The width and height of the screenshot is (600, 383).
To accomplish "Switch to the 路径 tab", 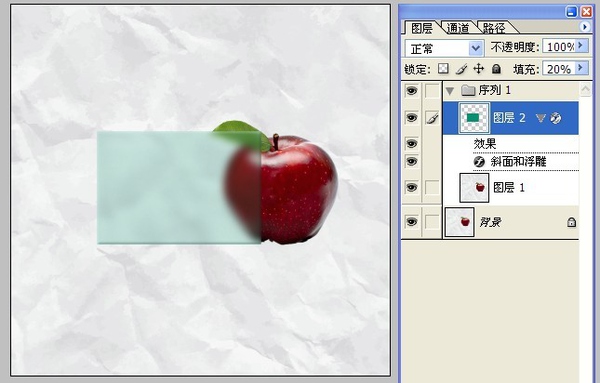I will 494,28.
